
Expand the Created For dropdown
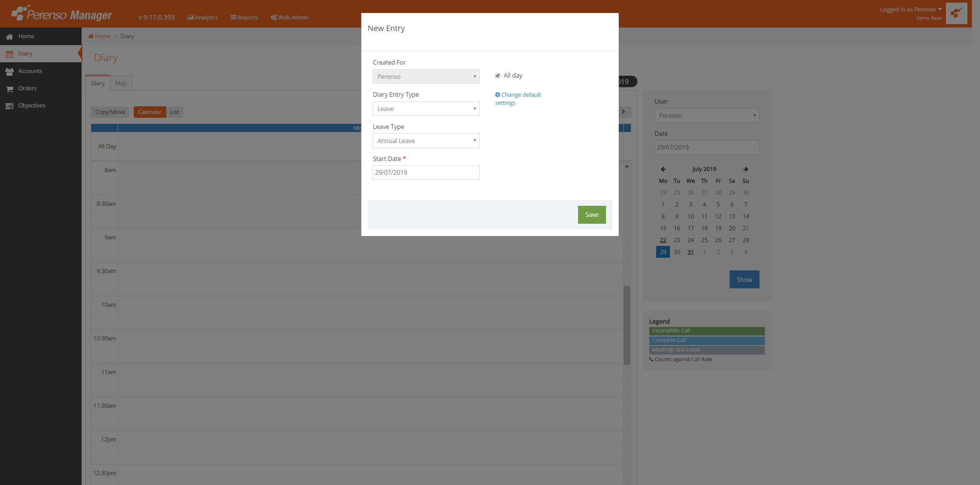pyautogui.click(x=426, y=76)
